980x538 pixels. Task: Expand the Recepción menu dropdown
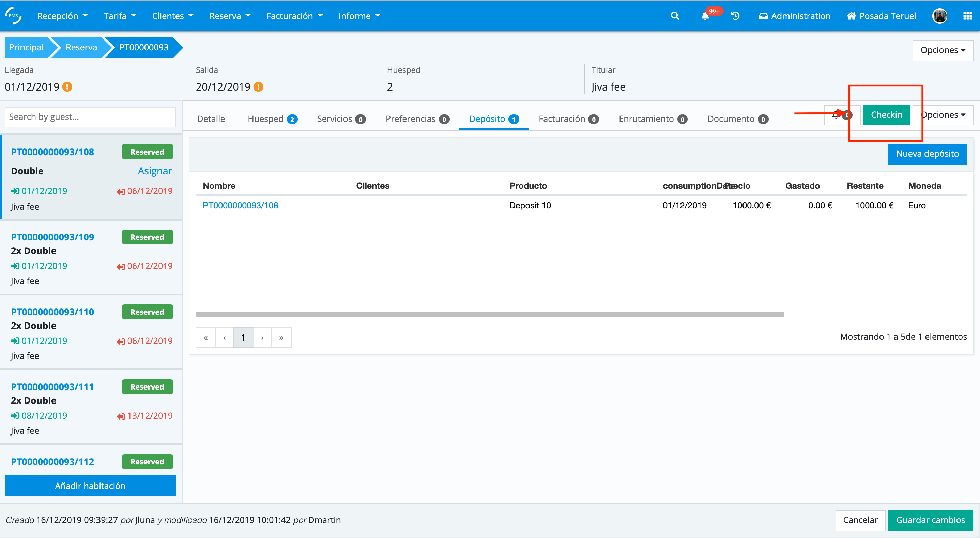pos(62,16)
